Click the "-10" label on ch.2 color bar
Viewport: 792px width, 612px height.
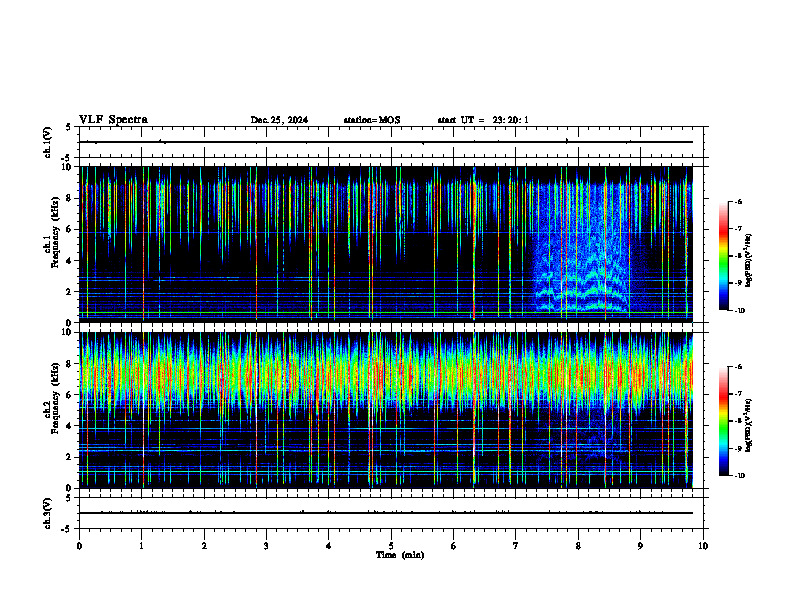pos(739,476)
